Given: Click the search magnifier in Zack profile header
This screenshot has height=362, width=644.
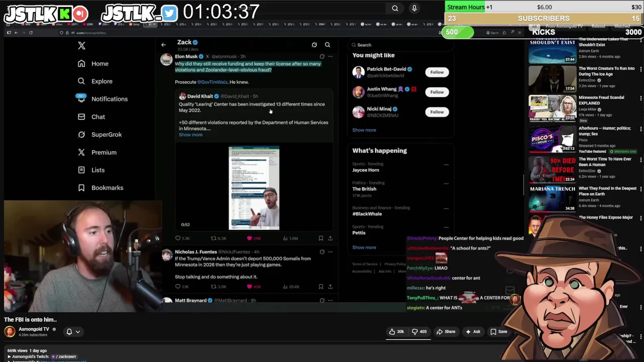Looking at the screenshot, I should pyautogui.click(x=328, y=45).
